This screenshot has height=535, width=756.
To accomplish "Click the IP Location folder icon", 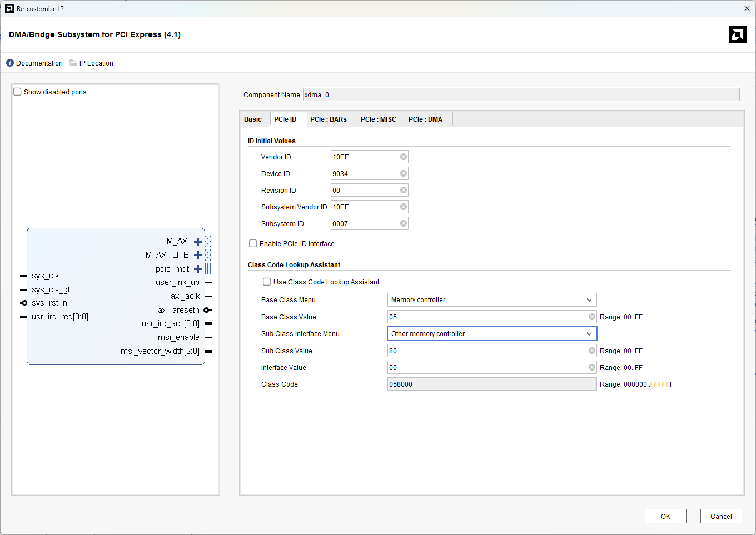I will tap(73, 63).
